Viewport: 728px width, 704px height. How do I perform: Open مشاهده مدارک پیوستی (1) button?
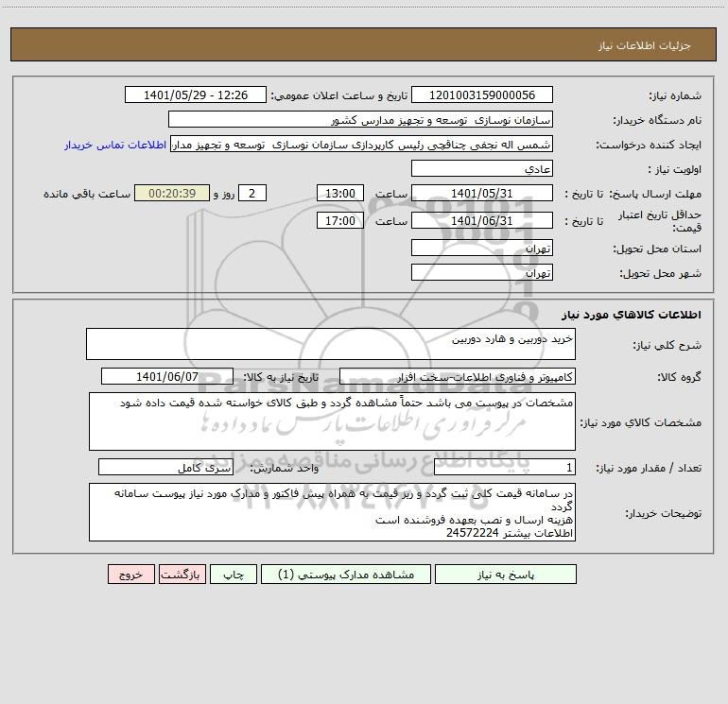click(346, 575)
